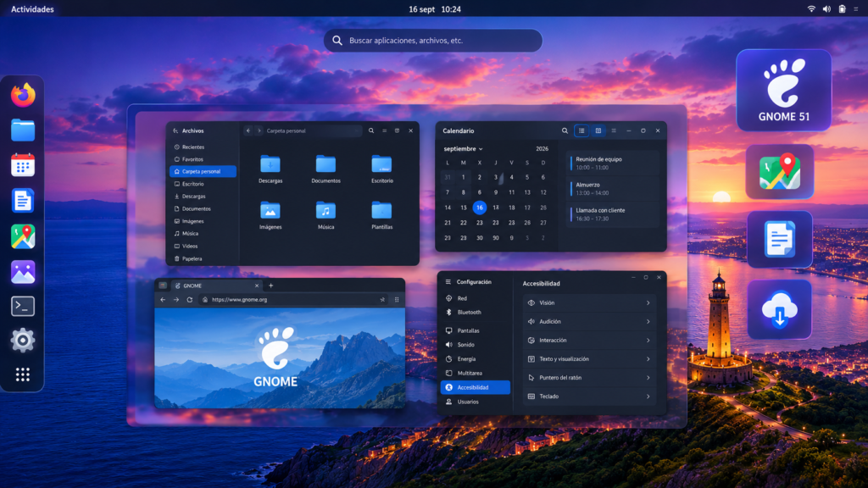Image resolution: width=868 pixels, height=488 pixels.
Task: Select Pantallas in Configuración sidebar
Action: [x=476, y=330]
